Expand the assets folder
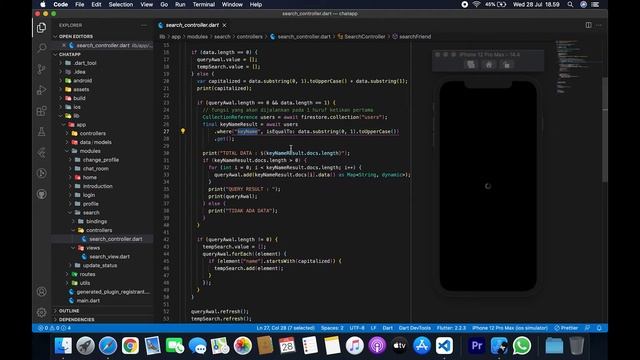The height and width of the screenshot is (360, 640). (102, 89)
